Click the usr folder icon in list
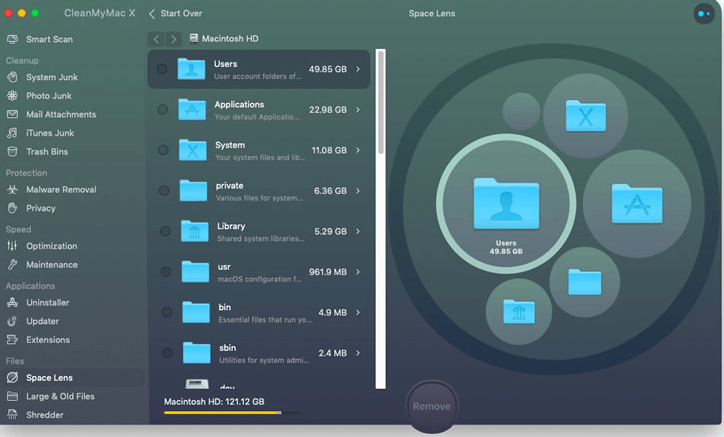Image resolution: width=724 pixels, height=437 pixels. coord(195,272)
